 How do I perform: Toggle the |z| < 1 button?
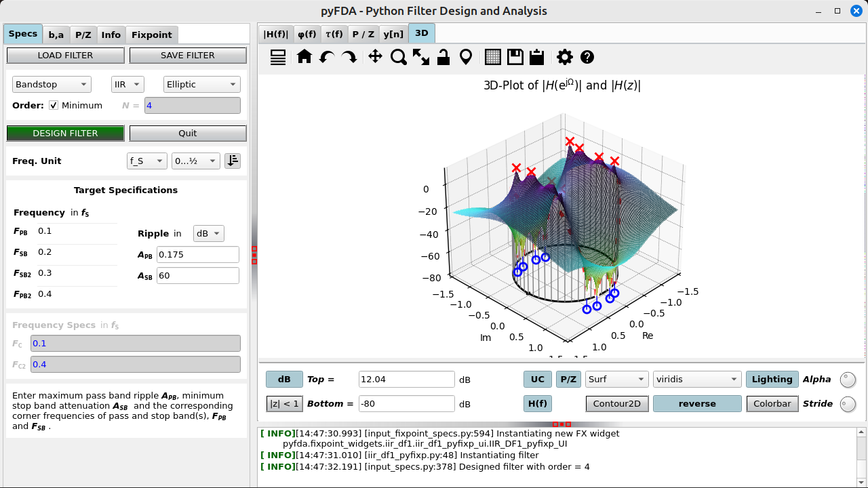tap(284, 404)
